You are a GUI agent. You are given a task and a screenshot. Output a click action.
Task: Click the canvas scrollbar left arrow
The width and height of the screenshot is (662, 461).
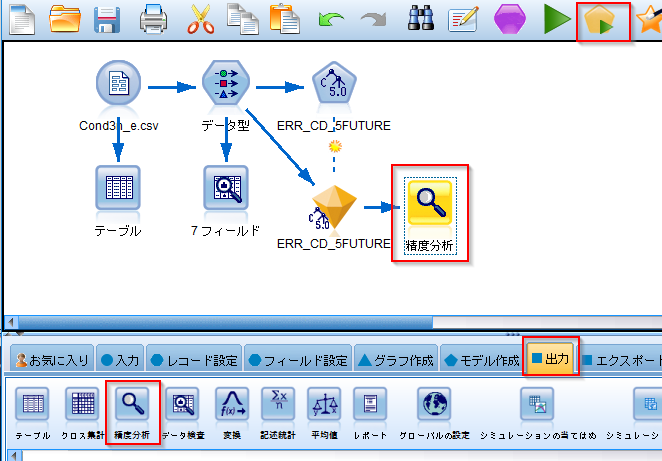[x=11, y=323]
